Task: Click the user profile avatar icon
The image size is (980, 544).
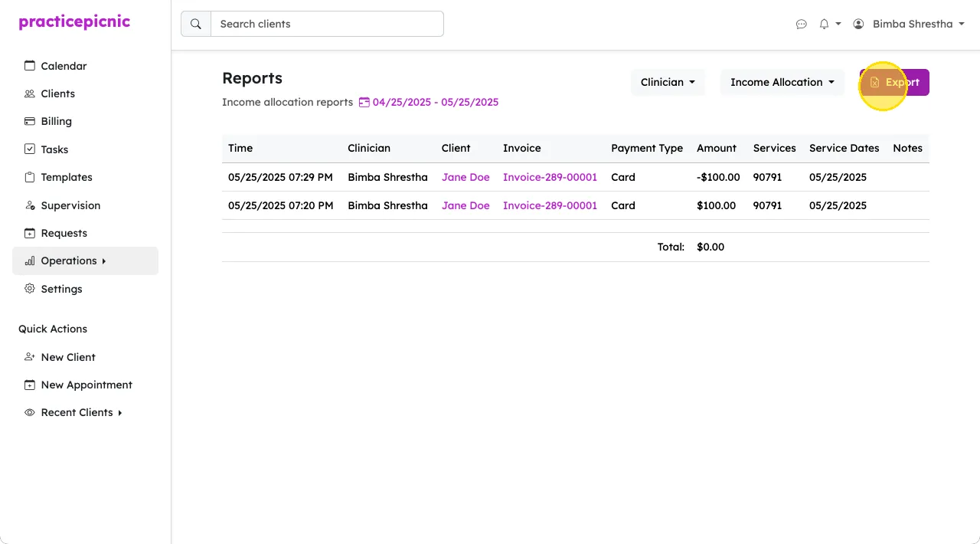Action: [x=858, y=24]
